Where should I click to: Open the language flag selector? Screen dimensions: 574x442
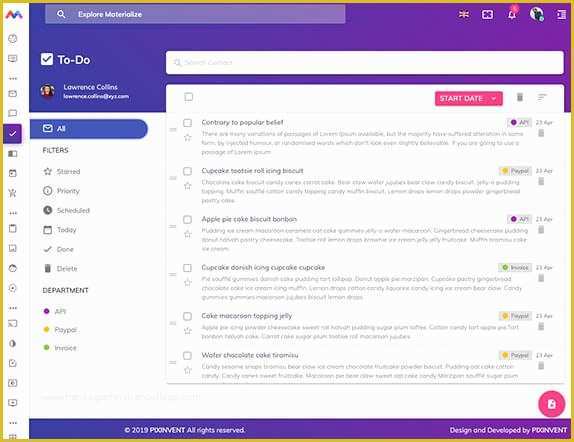tap(464, 14)
